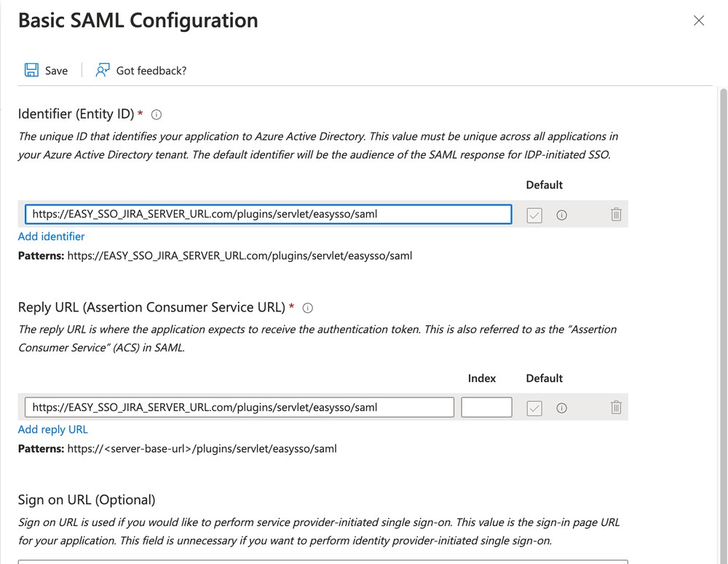This screenshot has width=728, height=564.
Task: Click the empty Index input box
Action: 486,407
